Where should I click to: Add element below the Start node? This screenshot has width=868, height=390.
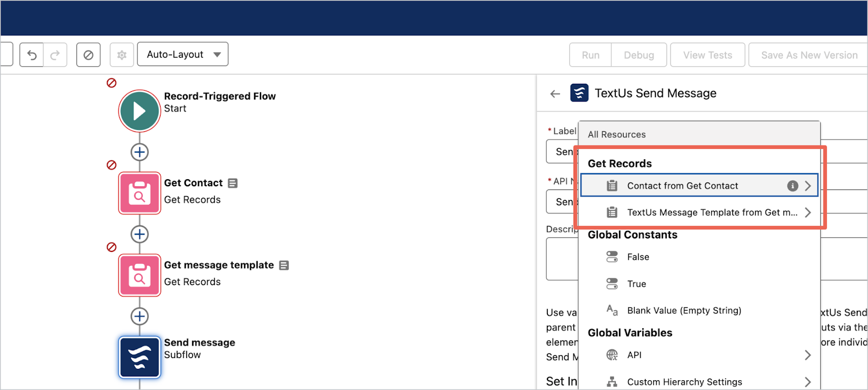[x=140, y=152]
